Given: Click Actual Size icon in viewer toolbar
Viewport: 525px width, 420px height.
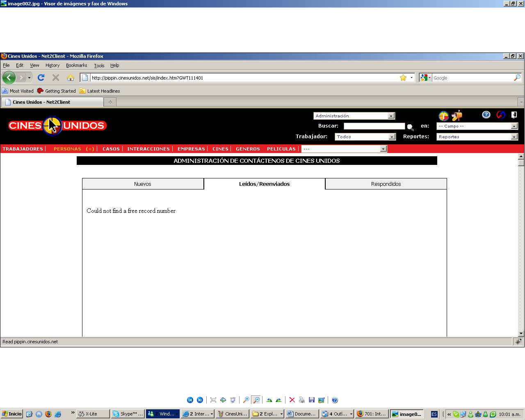Looking at the screenshot, I should coord(223,400).
